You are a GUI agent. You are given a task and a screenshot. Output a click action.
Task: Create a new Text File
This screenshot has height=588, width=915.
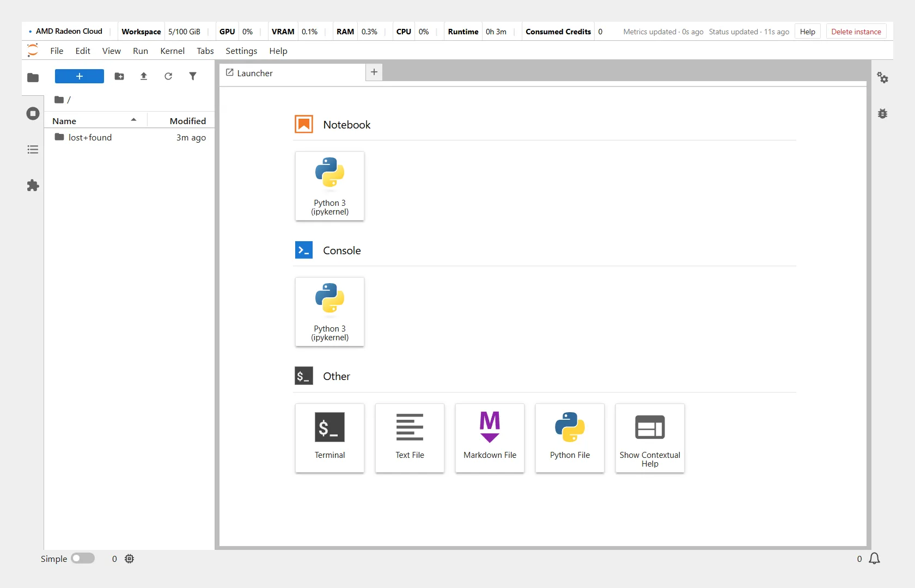click(410, 438)
